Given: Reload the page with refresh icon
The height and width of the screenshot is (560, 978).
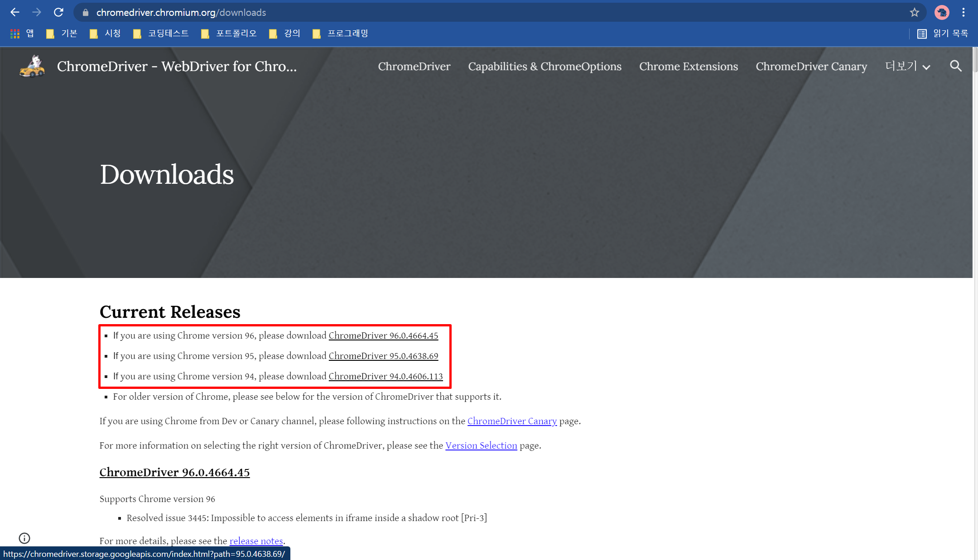Looking at the screenshot, I should (x=58, y=12).
